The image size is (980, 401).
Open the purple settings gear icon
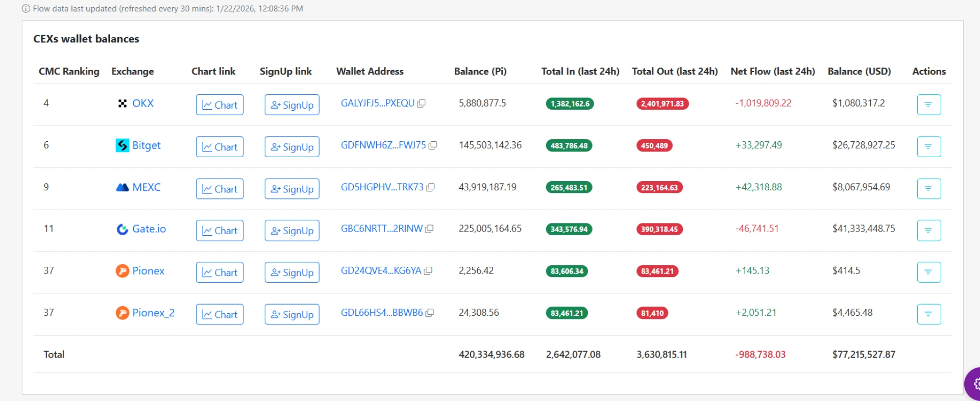point(974,384)
